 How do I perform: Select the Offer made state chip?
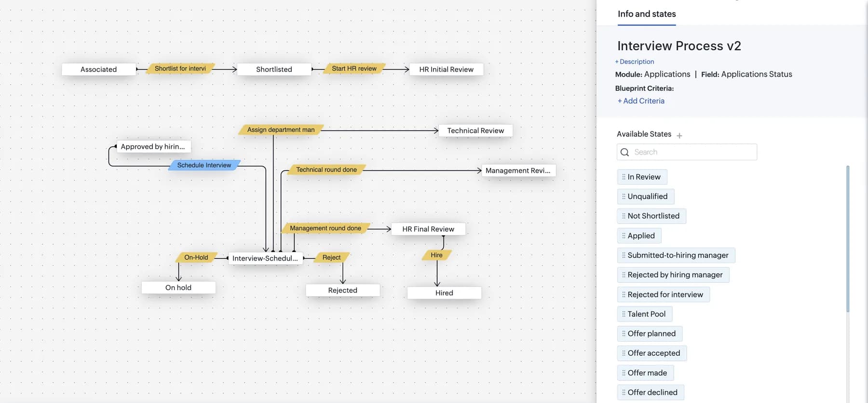(x=645, y=373)
